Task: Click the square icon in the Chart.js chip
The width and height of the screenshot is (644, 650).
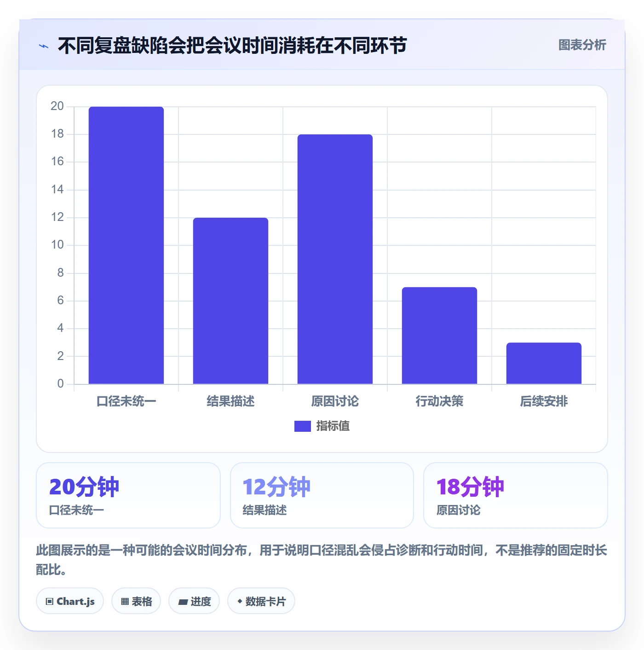Action: (50, 602)
